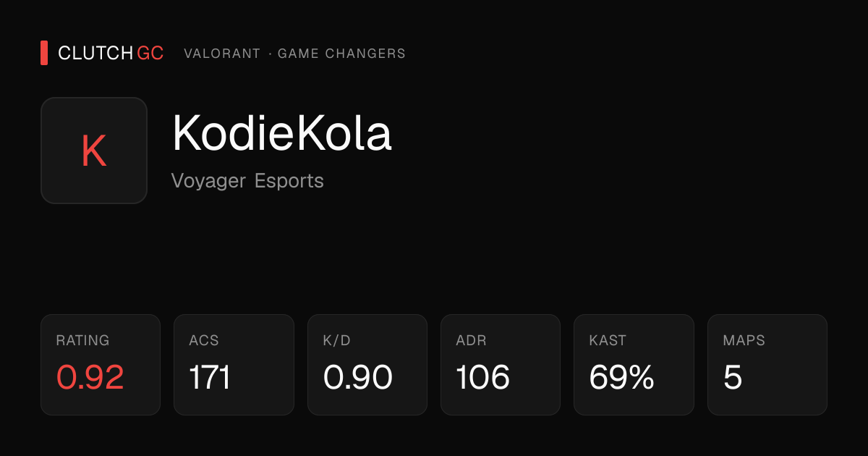Click the CLUTCH wordmark
868x456 pixels.
tap(95, 53)
